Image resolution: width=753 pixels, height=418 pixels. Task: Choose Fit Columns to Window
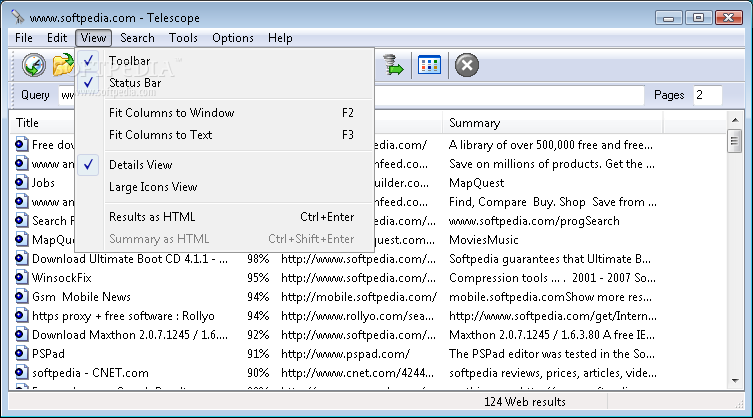(224, 113)
